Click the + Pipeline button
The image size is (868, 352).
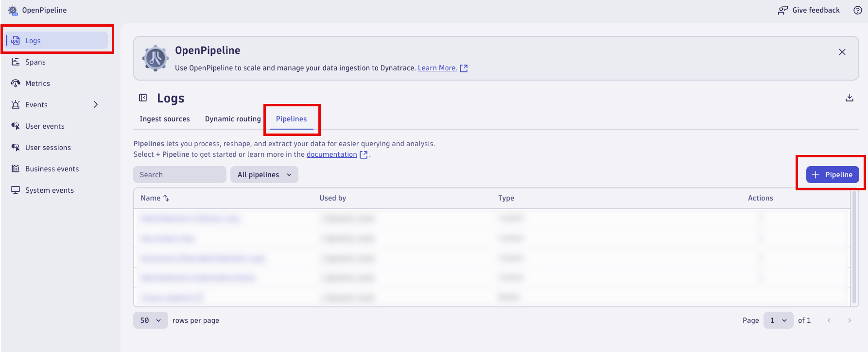(x=833, y=175)
